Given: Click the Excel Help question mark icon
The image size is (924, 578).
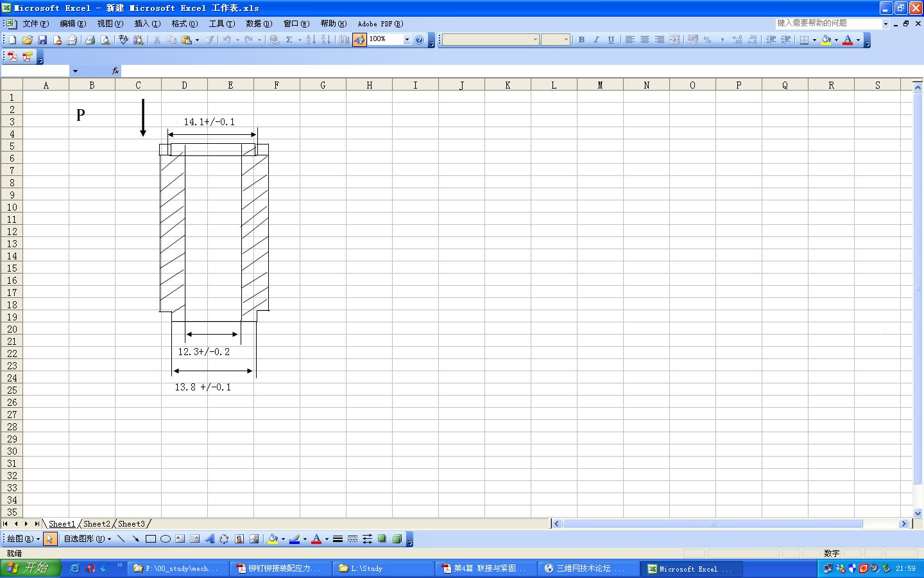Looking at the screenshot, I should click(x=419, y=40).
